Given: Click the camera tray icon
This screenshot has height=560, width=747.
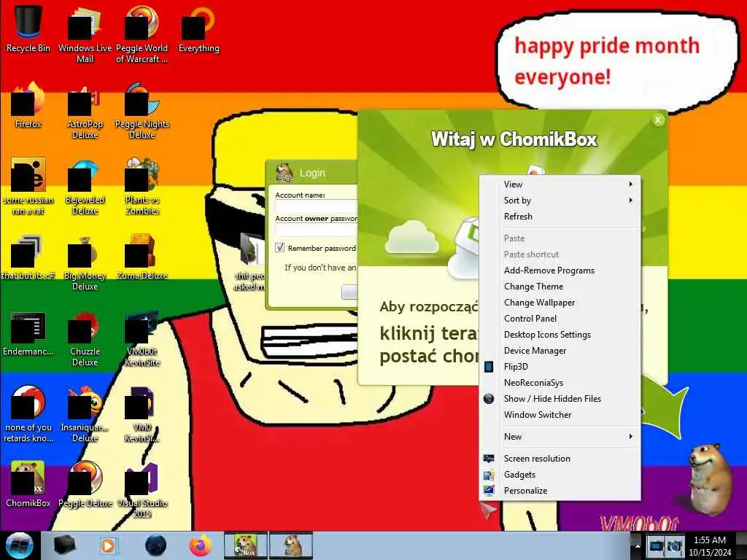Looking at the screenshot, I should tap(675, 545).
